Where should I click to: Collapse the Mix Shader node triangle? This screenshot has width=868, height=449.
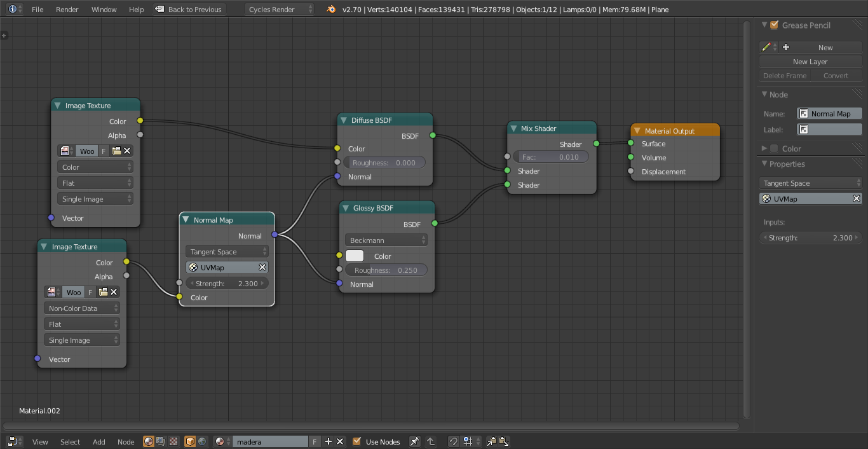[x=513, y=128]
